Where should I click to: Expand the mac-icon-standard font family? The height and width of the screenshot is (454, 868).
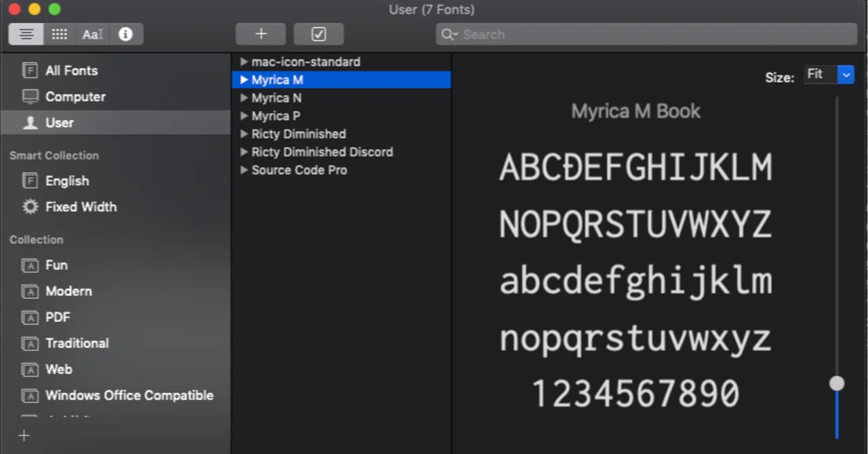pyautogui.click(x=244, y=62)
